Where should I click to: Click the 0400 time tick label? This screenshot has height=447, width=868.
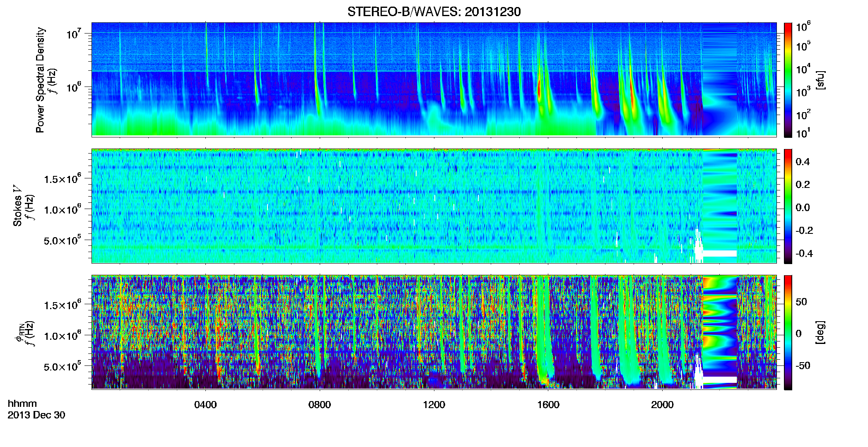[x=205, y=405]
